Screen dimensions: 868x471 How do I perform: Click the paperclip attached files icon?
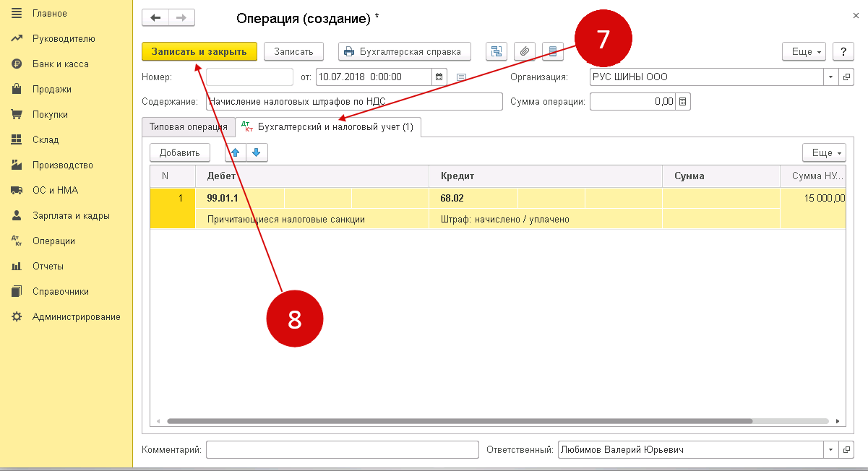pos(525,51)
